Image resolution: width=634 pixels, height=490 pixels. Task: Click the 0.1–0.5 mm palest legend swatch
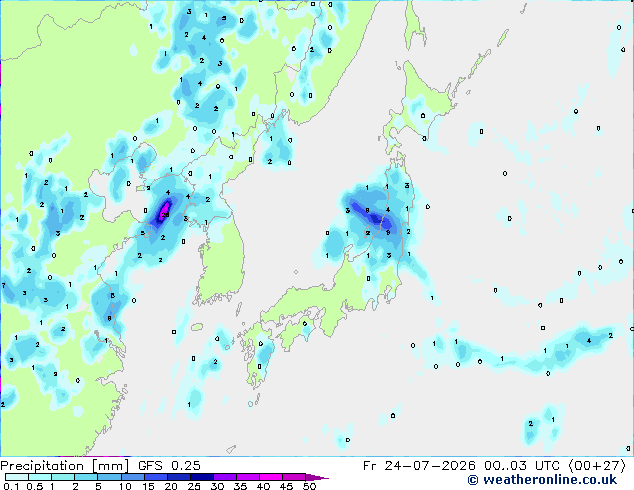point(17,477)
